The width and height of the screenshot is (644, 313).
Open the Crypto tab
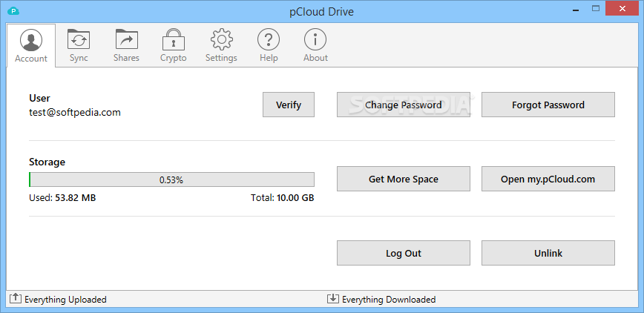tap(174, 45)
